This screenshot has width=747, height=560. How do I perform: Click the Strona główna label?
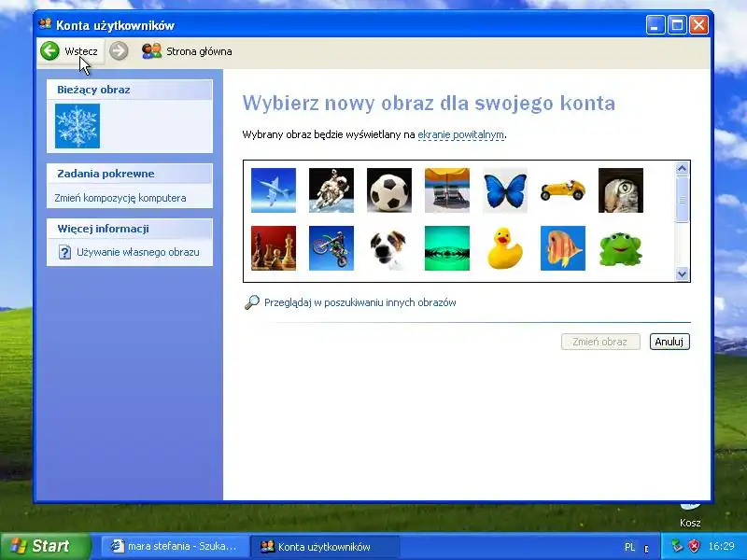pyautogui.click(x=199, y=51)
